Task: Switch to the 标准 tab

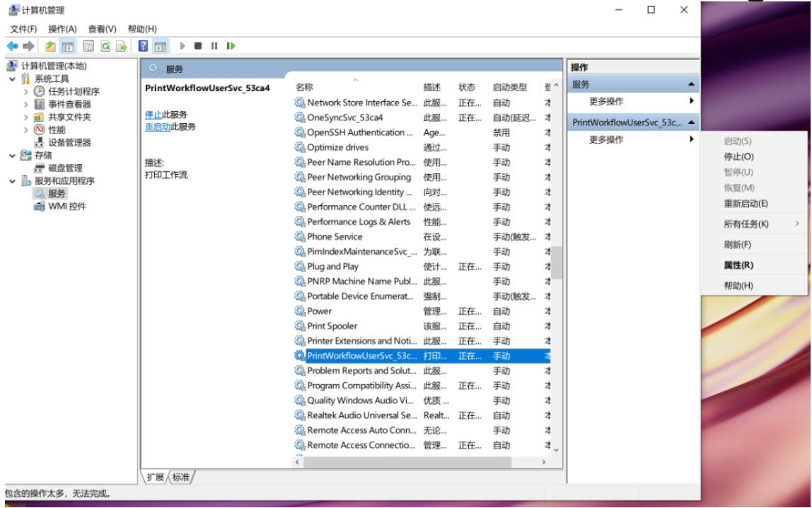Action: coord(181,478)
